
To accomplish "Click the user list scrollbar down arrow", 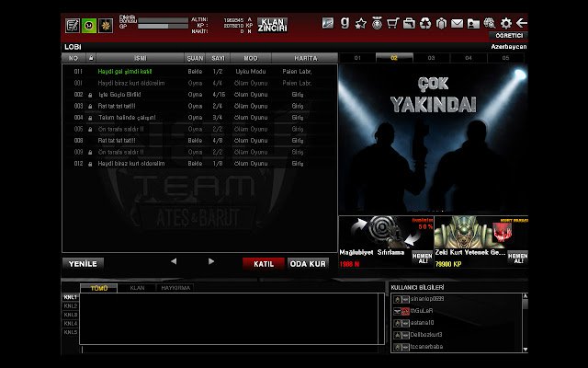I will tap(525, 350).
